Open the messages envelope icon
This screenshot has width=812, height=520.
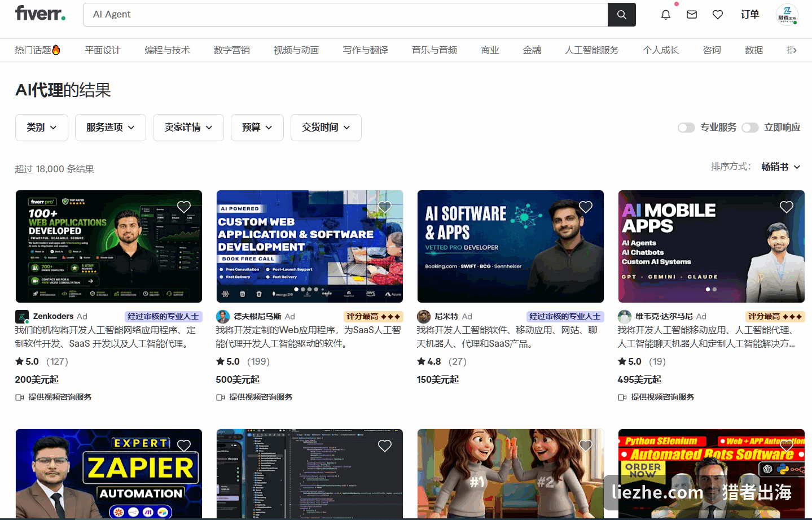coord(692,15)
